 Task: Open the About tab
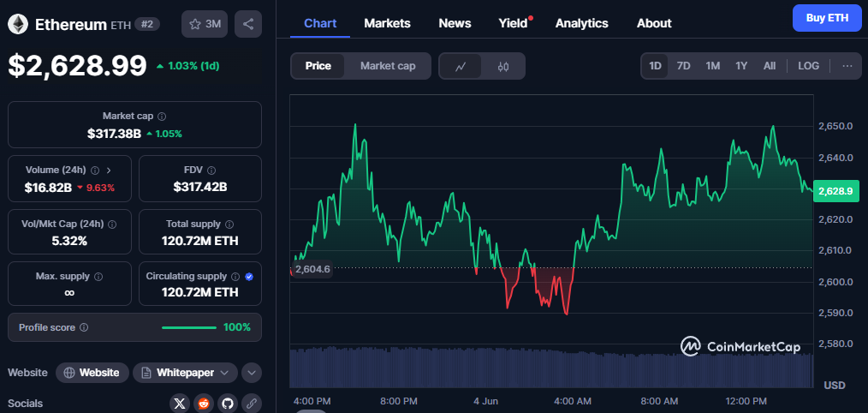pos(654,23)
